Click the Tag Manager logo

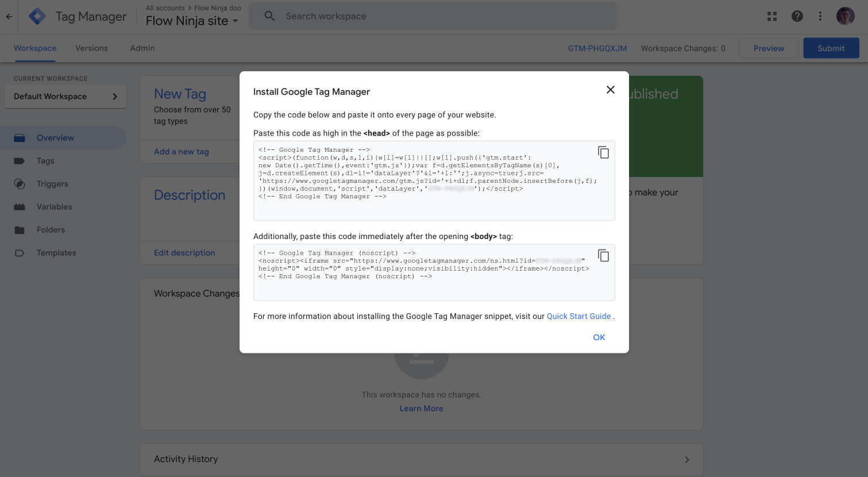[x=37, y=17]
